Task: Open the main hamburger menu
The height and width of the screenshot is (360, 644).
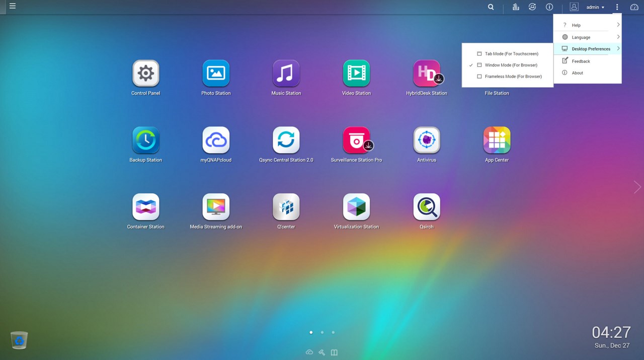Action: point(13,7)
